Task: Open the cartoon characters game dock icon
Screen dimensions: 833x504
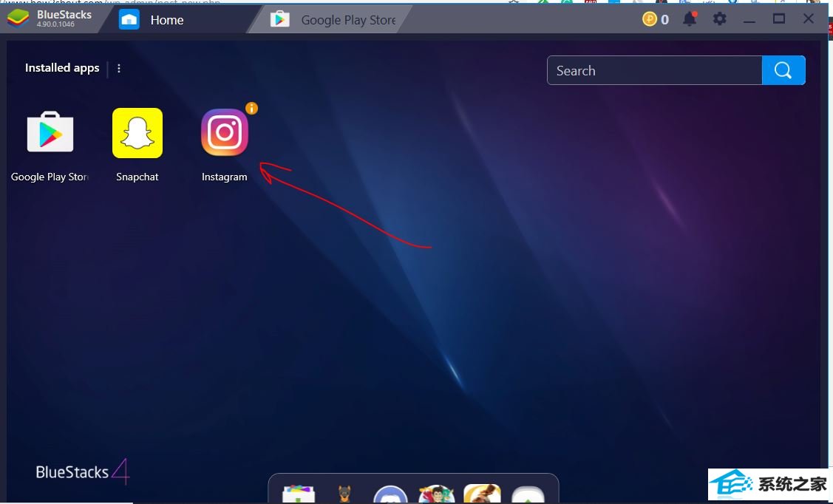Action: (436, 494)
